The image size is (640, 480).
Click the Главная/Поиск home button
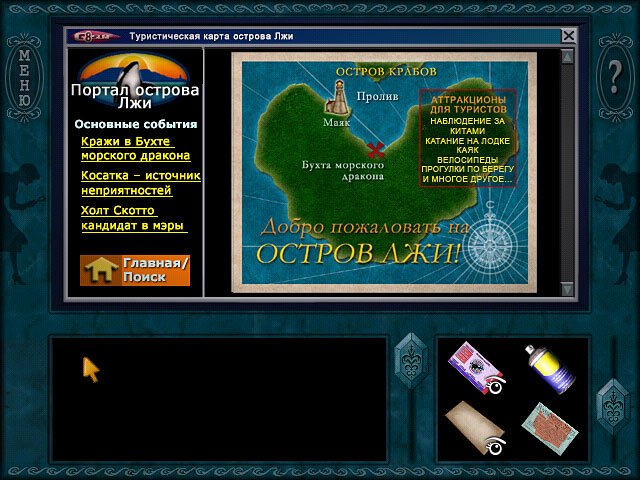tap(135, 270)
